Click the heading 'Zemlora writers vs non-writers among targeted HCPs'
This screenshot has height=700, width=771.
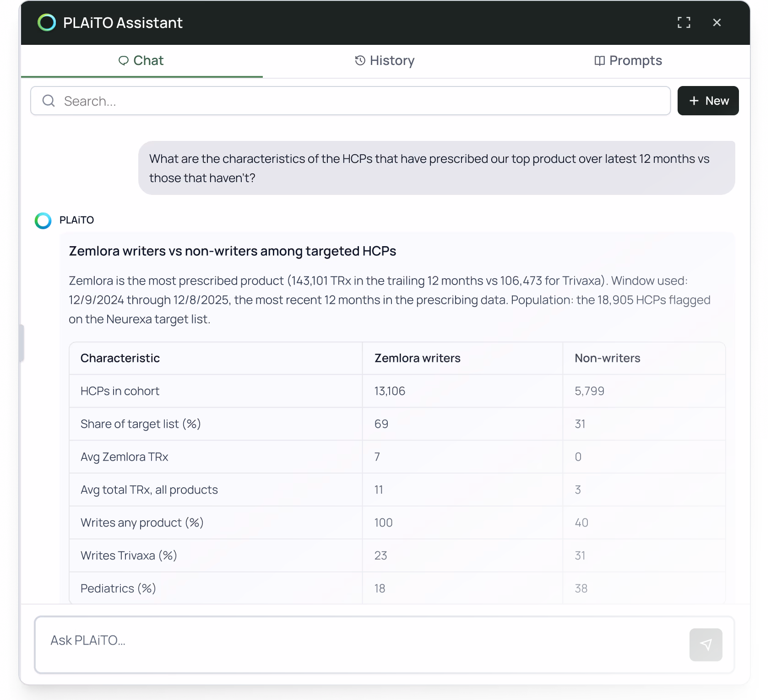(x=233, y=251)
